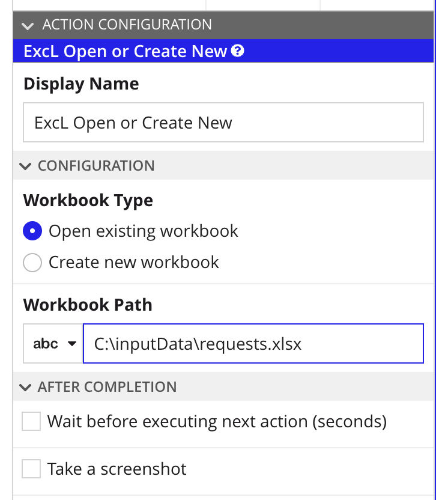Click the CONFIGURATION section header label
This screenshot has height=500, width=448.
point(96,166)
